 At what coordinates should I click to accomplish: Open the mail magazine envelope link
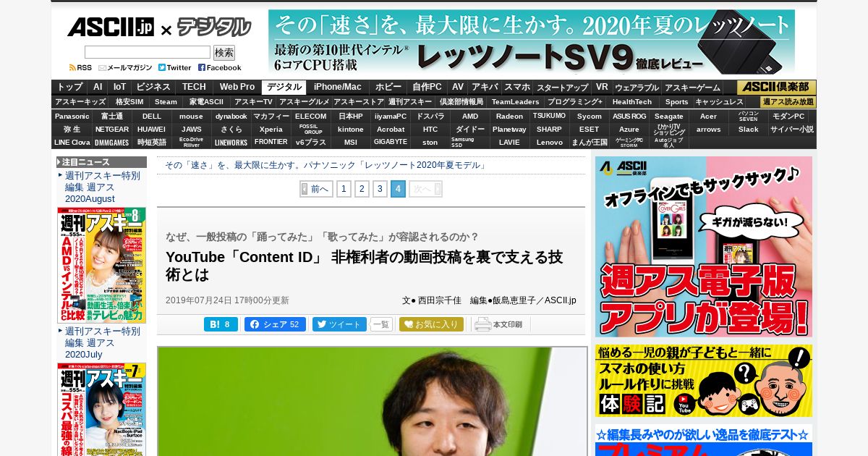click(125, 67)
